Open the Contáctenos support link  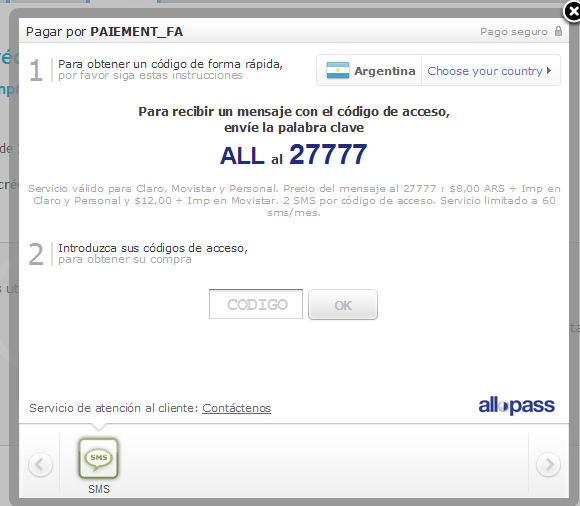236,408
